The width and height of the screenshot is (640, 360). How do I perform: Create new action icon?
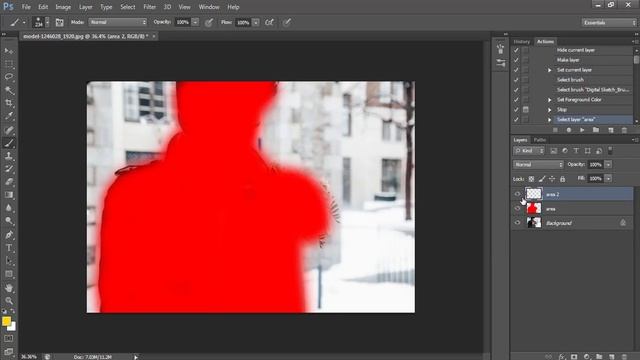click(x=611, y=130)
